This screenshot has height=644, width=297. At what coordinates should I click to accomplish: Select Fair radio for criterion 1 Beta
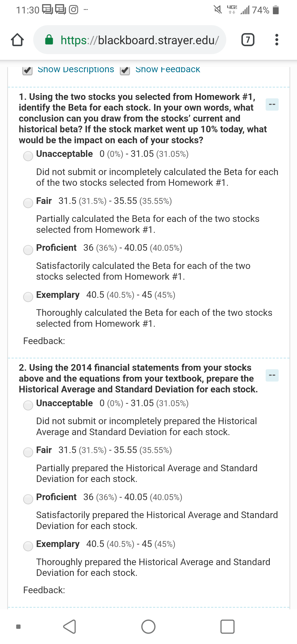point(28,203)
